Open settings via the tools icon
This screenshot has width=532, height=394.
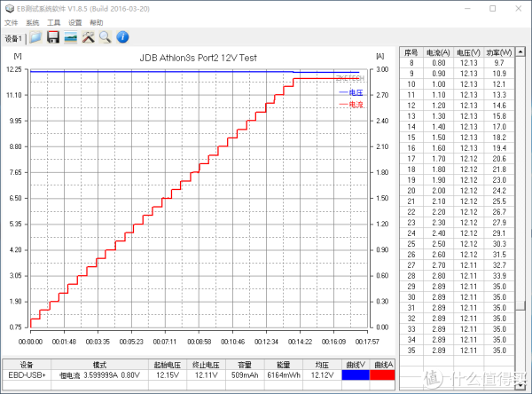88,37
